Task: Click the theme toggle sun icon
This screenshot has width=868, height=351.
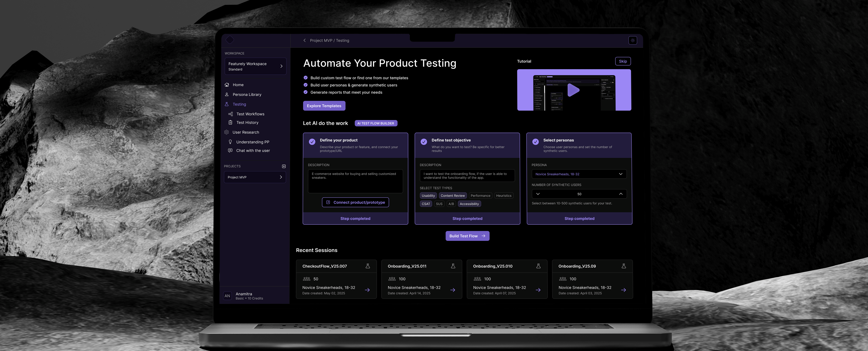Action: [x=632, y=40]
